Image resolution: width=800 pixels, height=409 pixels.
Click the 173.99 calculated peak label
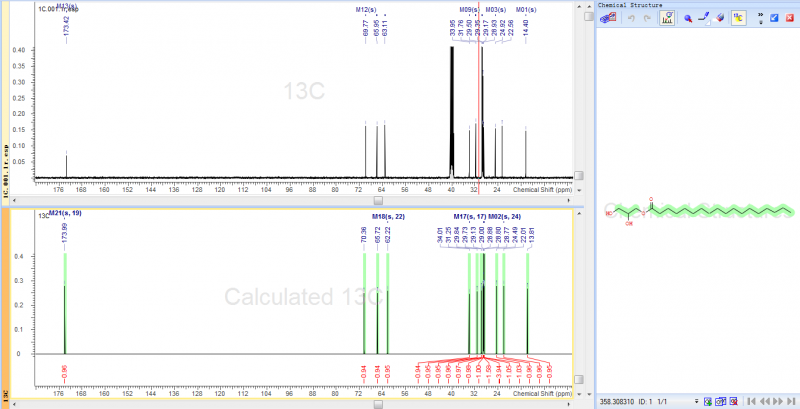click(x=64, y=233)
